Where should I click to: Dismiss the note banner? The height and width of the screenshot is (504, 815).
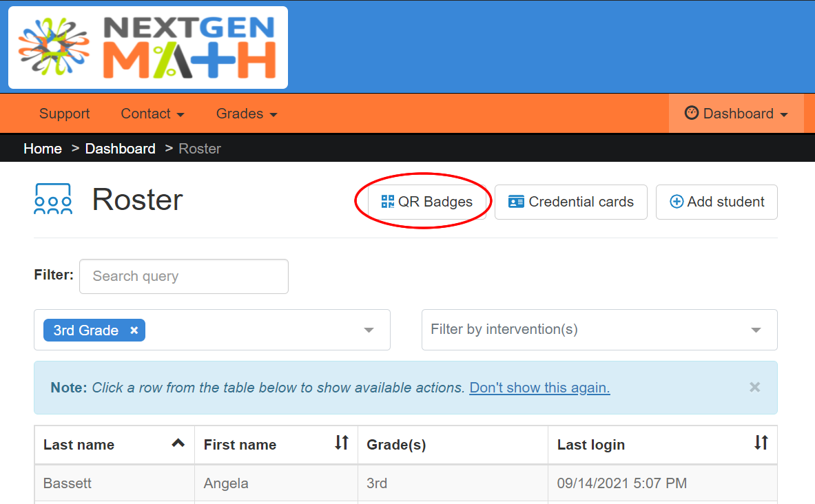point(754,387)
